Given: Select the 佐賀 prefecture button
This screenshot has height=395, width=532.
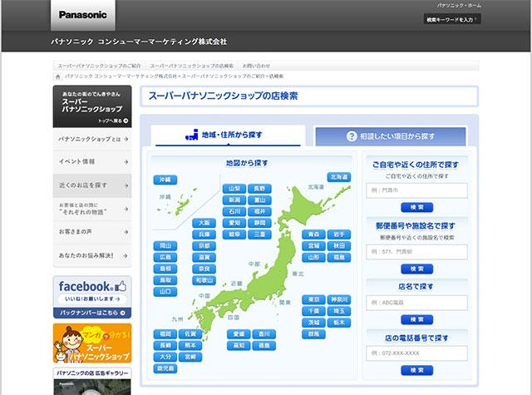Looking at the screenshot, I should tap(190, 334).
